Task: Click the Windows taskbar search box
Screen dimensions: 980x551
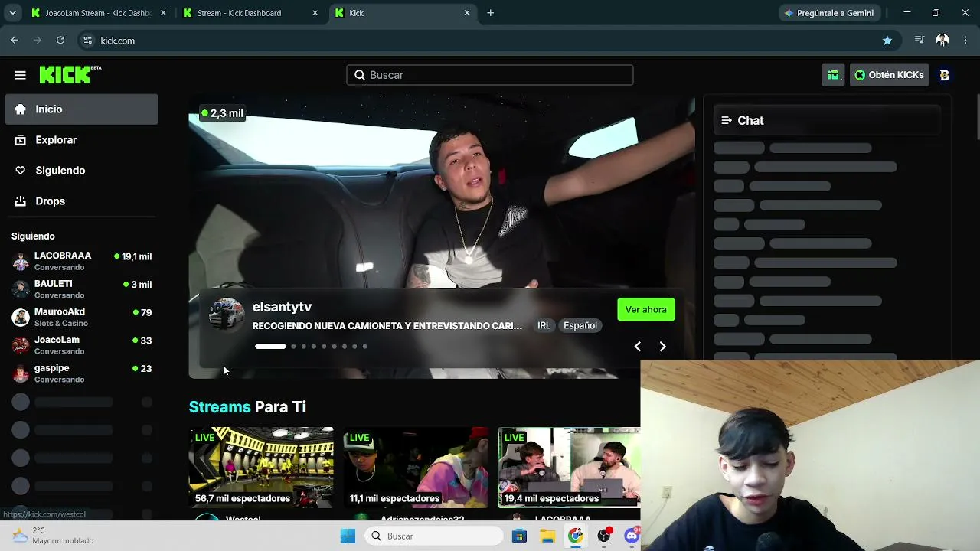Action: pos(433,536)
